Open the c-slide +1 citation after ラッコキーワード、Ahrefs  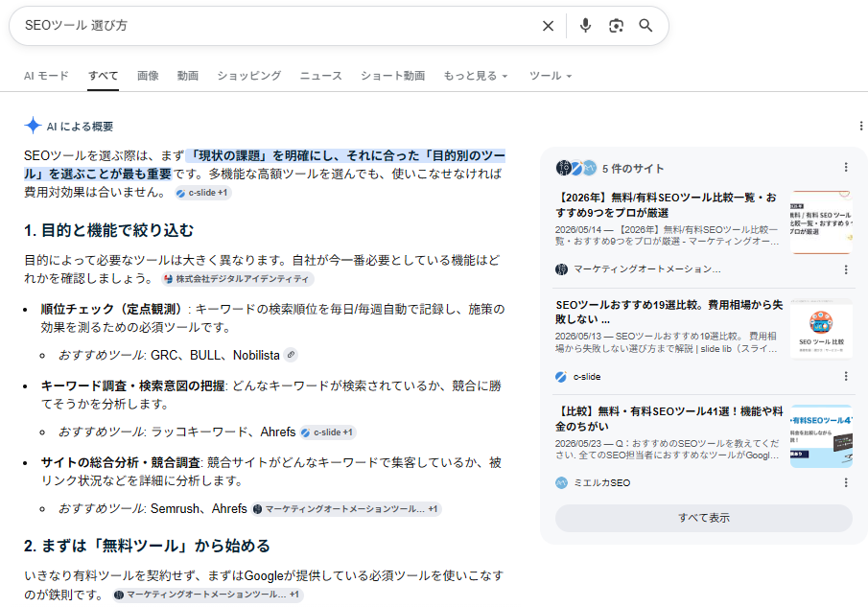pyautogui.click(x=328, y=432)
